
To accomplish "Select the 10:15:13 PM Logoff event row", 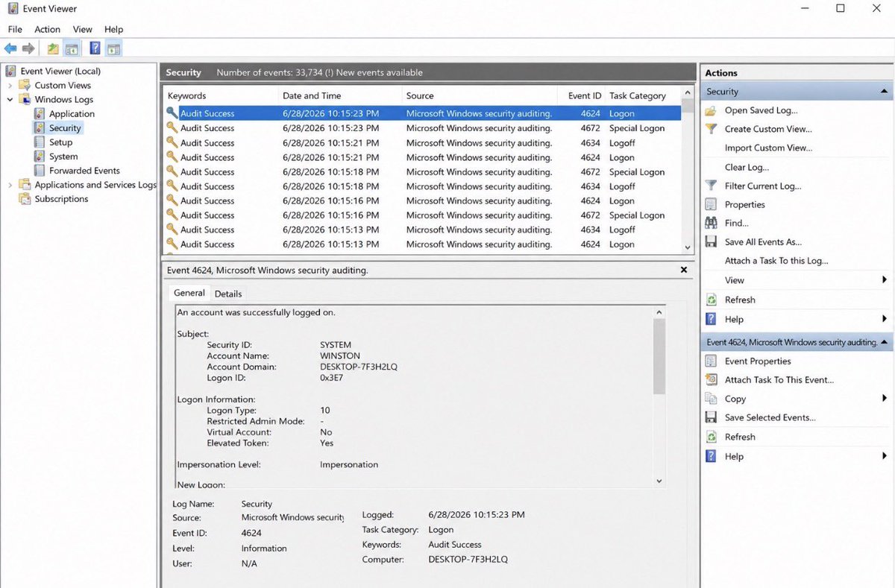I will [422, 230].
